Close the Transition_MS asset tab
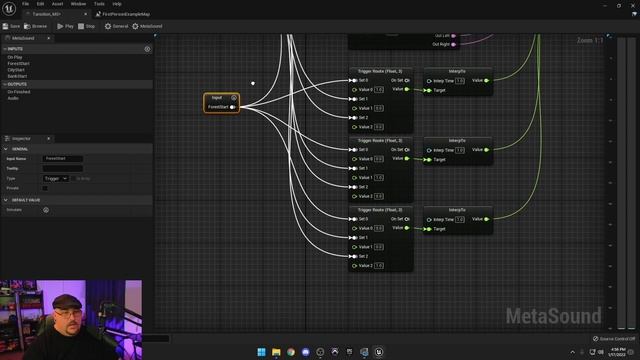Screen dimensions: 640x360 [85, 14]
